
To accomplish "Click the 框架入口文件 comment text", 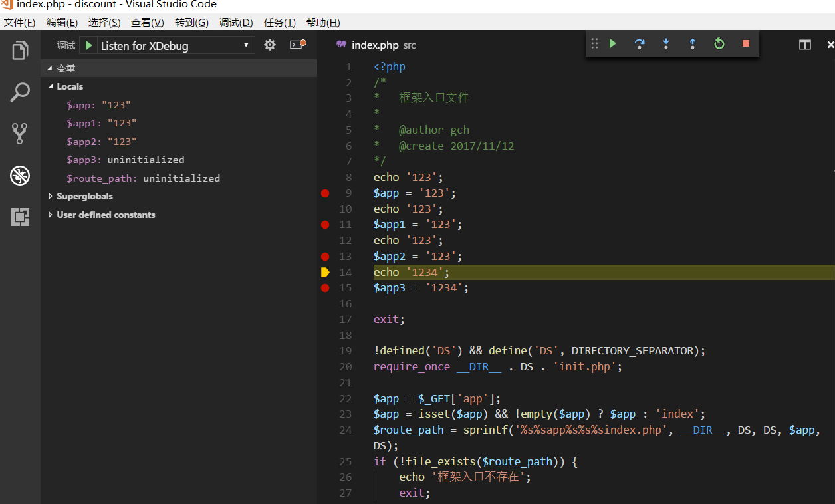I will click(433, 98).
